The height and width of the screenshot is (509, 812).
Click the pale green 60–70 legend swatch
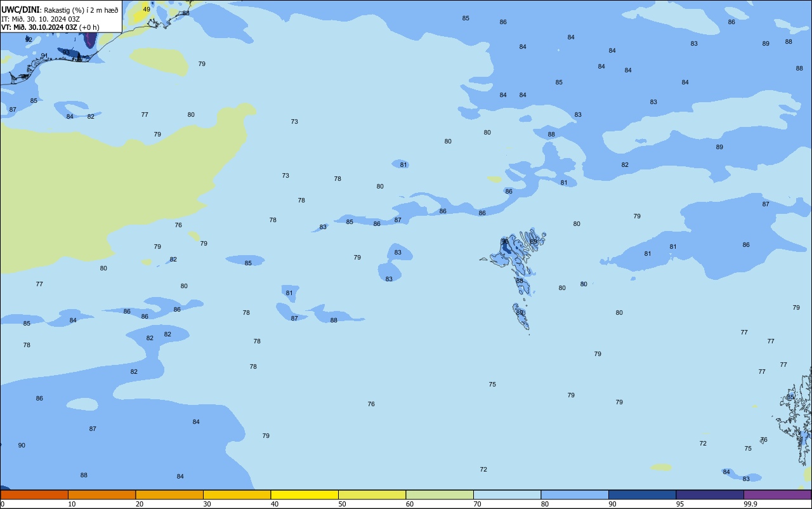(x=440, y=494)
